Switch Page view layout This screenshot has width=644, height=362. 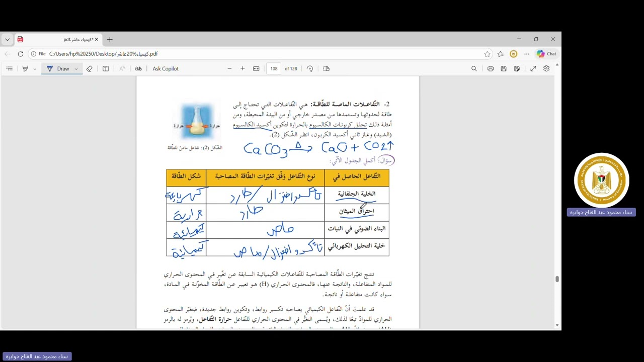click(326, 69)
